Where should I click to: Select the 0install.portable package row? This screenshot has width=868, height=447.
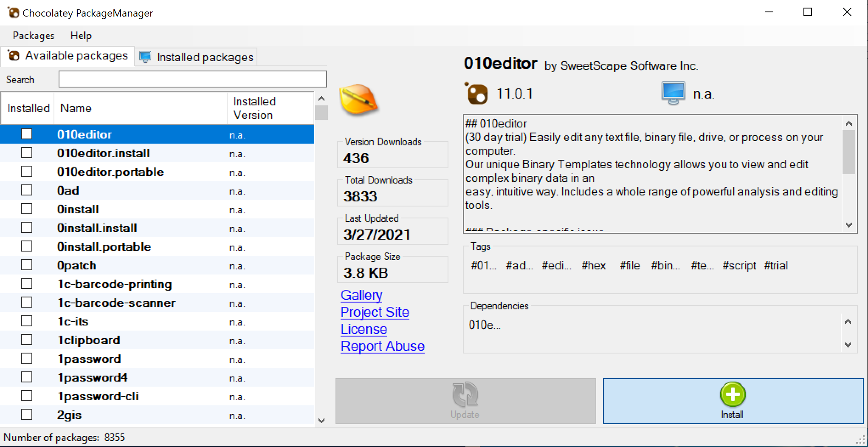(x=157, y=246)
